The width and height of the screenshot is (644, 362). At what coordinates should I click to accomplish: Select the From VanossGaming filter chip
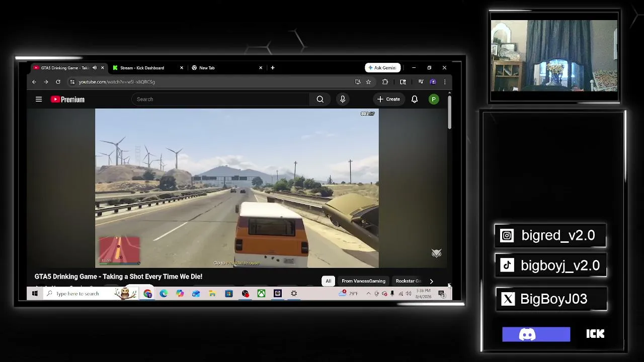[x=363, y=281]
